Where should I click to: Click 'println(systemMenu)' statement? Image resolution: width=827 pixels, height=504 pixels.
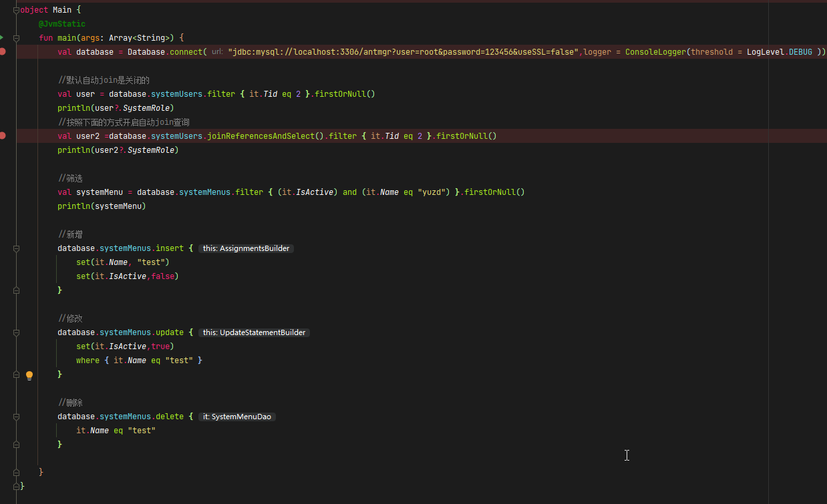(x=102, y=206)
